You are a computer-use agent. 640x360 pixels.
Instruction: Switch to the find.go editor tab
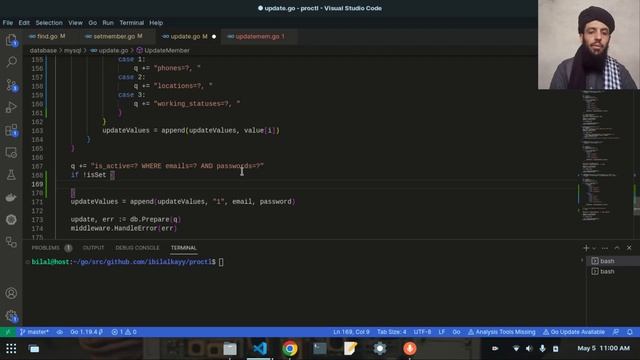coord(48,36)
